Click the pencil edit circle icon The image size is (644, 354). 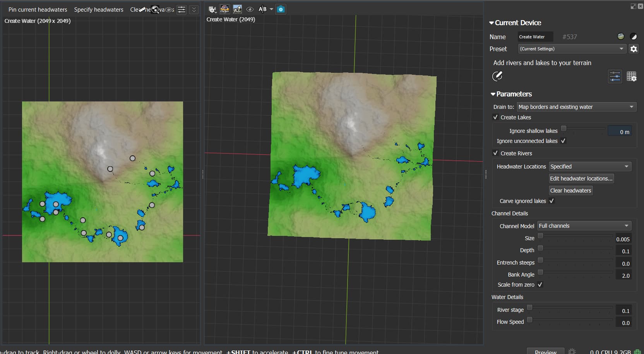click(x=497, y=76)
